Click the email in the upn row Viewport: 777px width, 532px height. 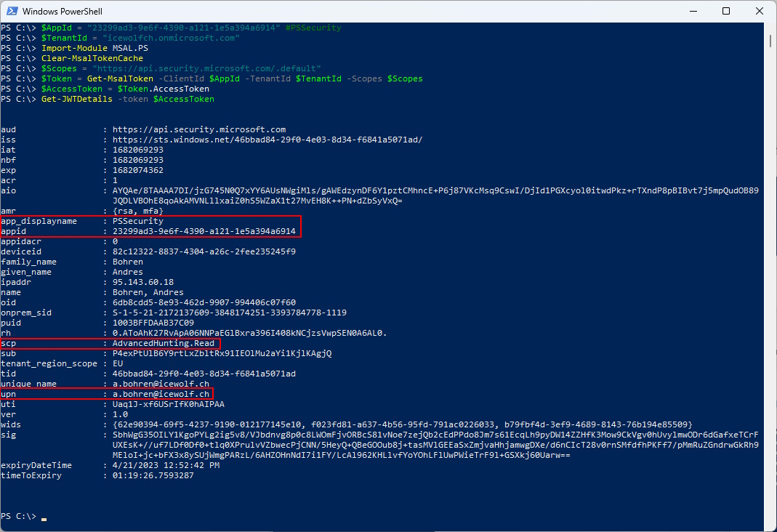(161, 395)
